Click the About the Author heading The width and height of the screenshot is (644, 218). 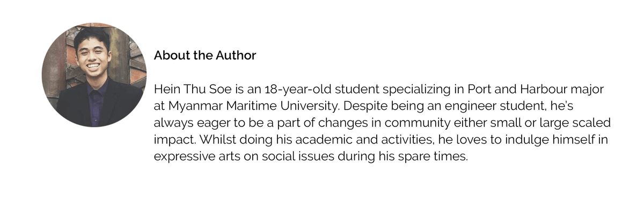205,55
